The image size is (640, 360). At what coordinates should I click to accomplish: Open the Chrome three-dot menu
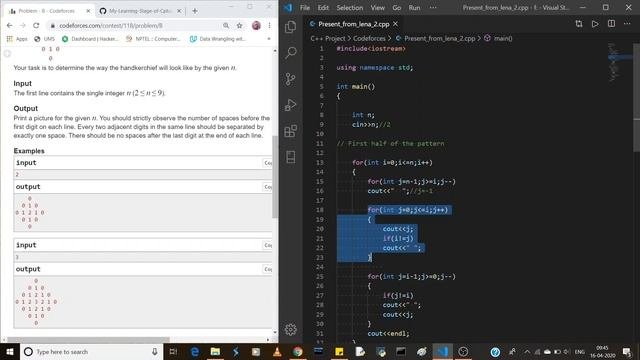[269, 25]
